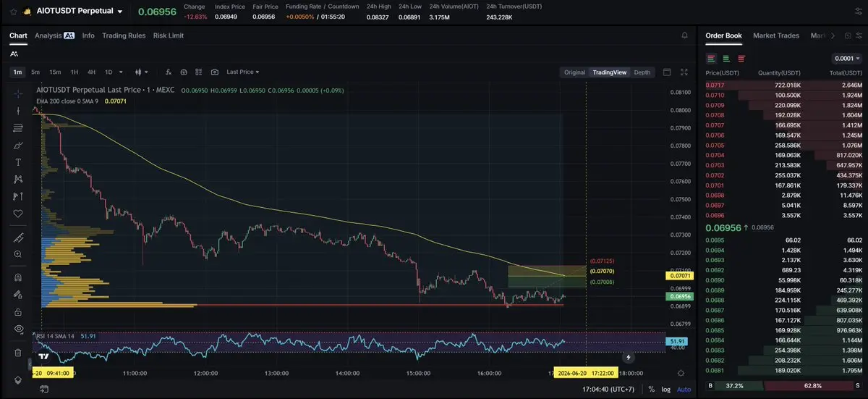Switch to Market Trades tab
Viewport: 868px width, 399px height.
(776, 35)
